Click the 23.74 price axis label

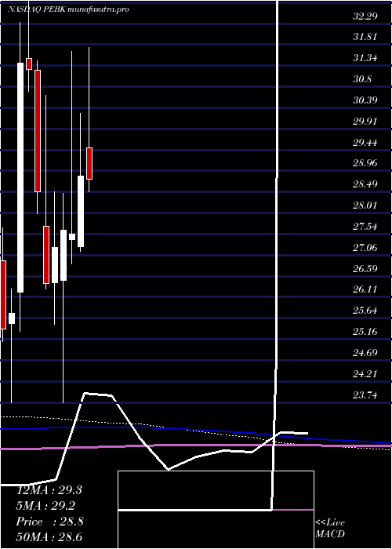point(365,395)
